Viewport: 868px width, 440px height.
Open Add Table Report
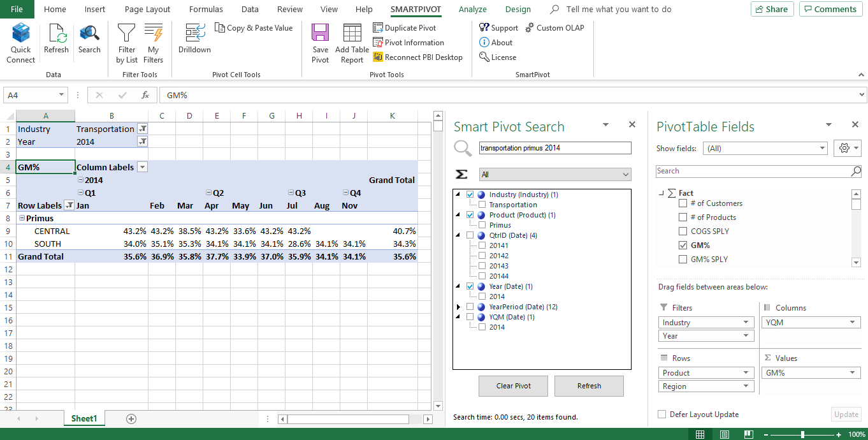(352, 42)
